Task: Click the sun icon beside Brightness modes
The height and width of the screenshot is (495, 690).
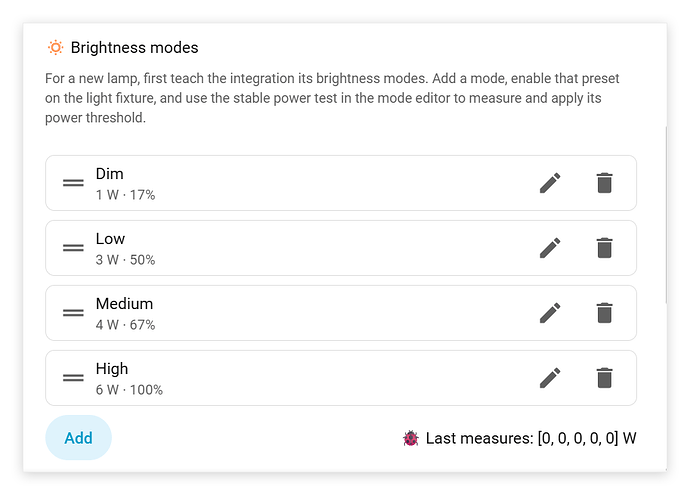Action: [55, 48]
